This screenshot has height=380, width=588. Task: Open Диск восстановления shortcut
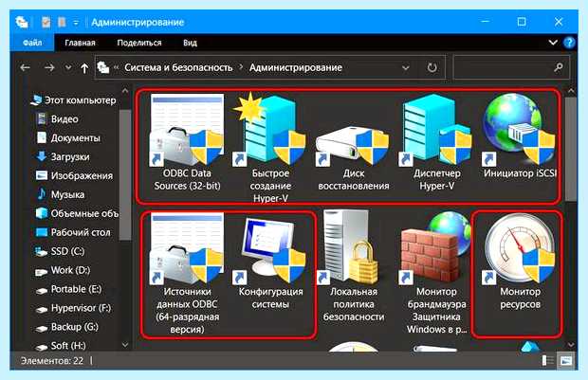point(354,157)
